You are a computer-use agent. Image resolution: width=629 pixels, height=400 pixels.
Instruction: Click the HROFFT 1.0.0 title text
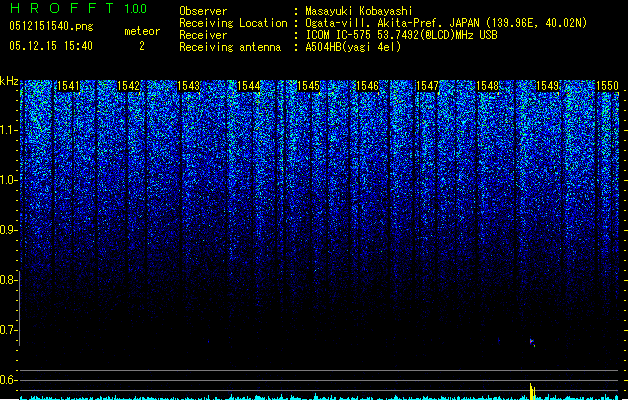(x=78, y=8)
